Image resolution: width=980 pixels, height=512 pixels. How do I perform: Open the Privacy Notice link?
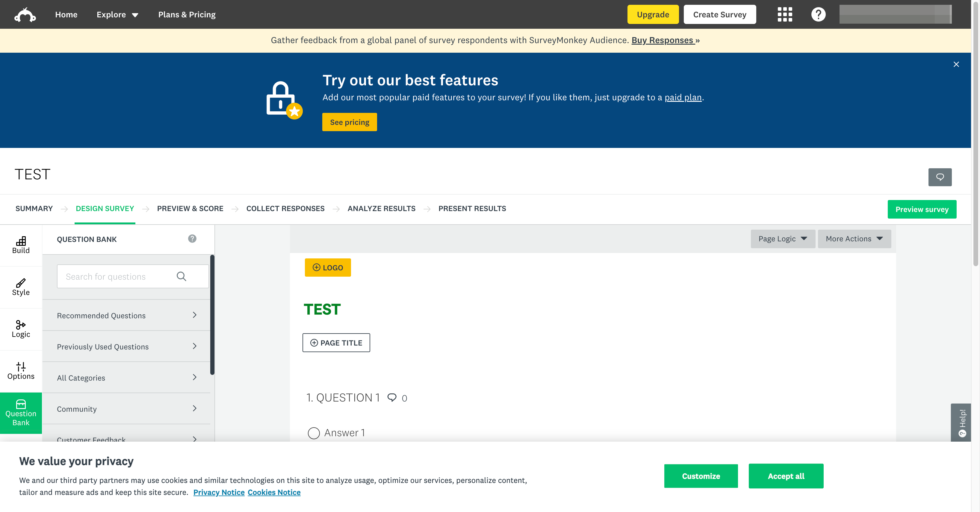tap(219, 492)
